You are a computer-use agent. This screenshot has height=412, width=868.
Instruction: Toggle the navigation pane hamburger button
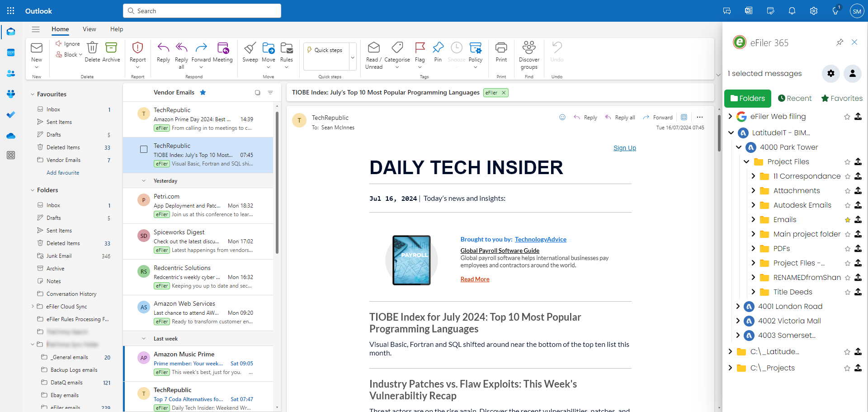click(x=36, y=29)
